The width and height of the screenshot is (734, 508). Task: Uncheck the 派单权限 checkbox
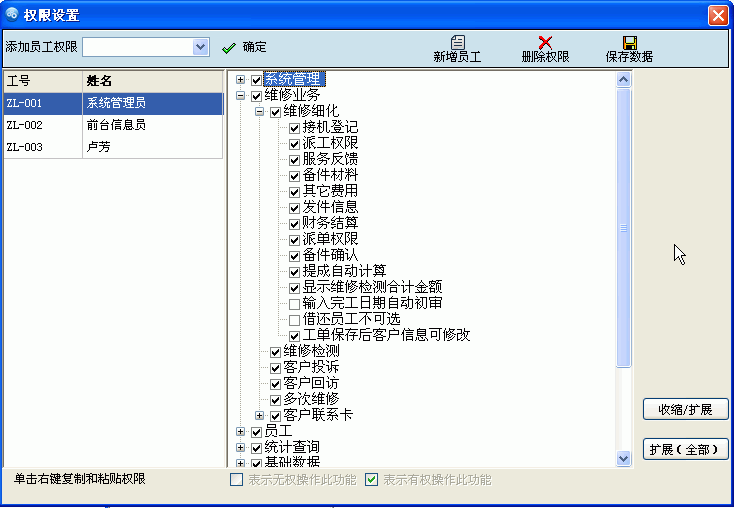tap(294, 240)
